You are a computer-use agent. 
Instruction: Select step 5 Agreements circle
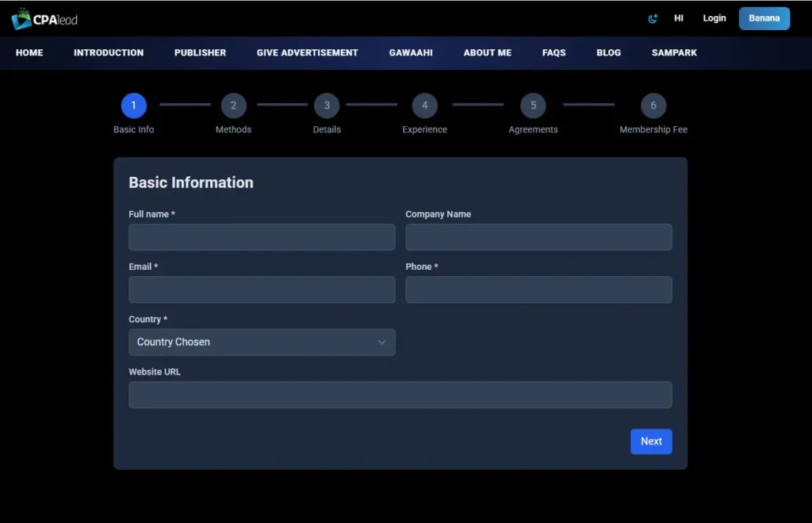tap(533, 106)
